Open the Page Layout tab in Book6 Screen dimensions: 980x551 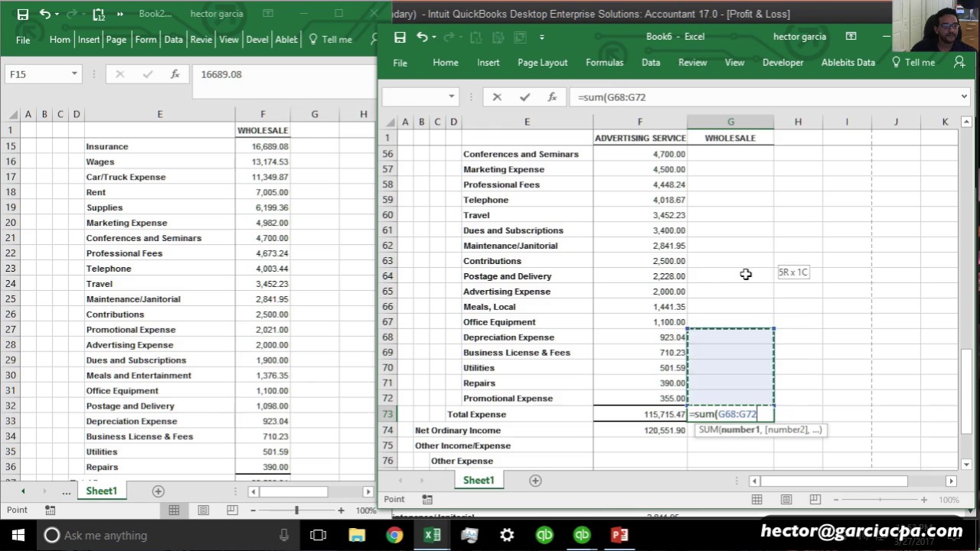pos(543,63)
